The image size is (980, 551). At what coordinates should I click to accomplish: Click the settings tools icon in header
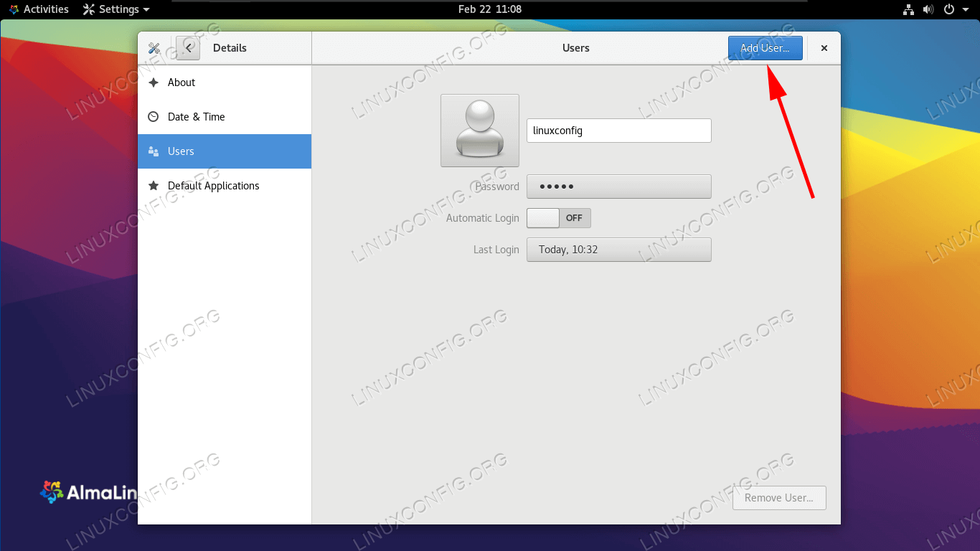(x=154, y=48)
